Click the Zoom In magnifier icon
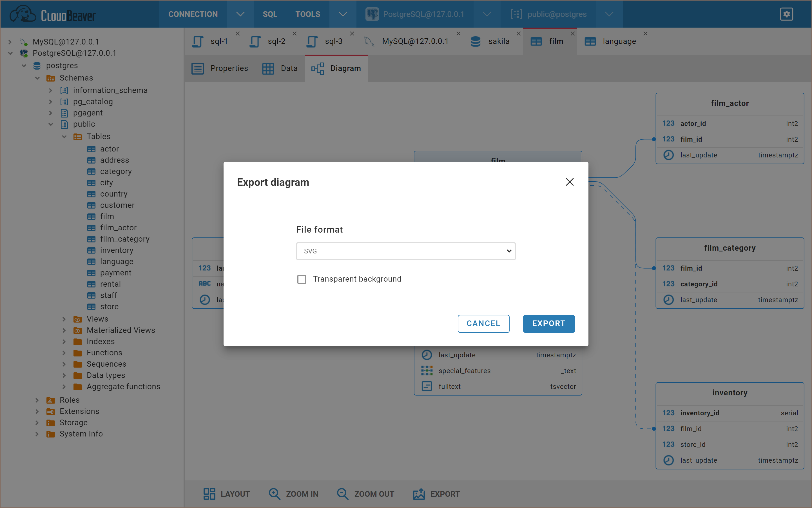The image size is (812, 508). click(274, 494)
